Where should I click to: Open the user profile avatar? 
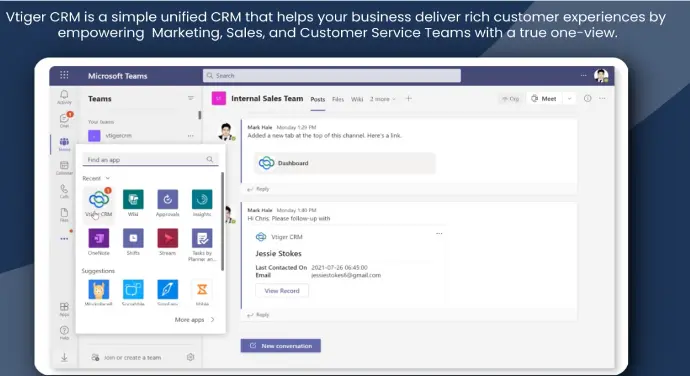[x=601, y=75]
